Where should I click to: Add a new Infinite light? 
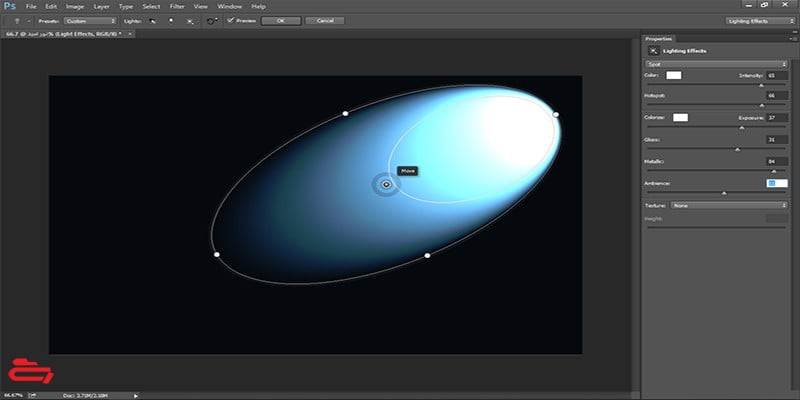(x=189, y=20)
